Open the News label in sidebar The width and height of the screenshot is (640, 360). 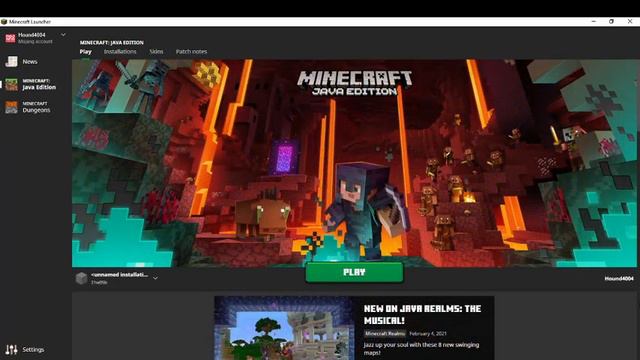(30, 62)
